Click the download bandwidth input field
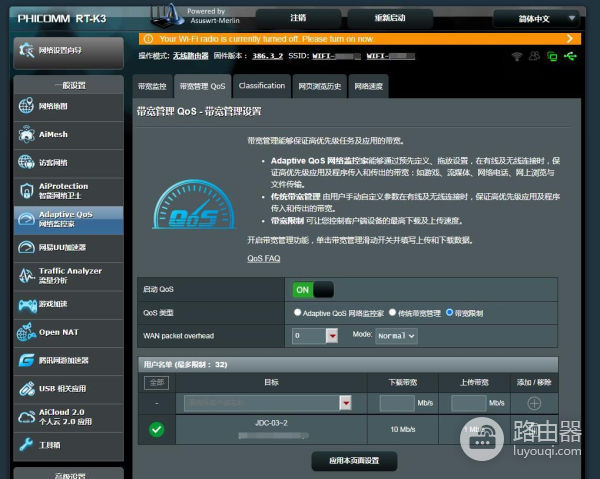 pyautogui.click(x=397, y=403)
